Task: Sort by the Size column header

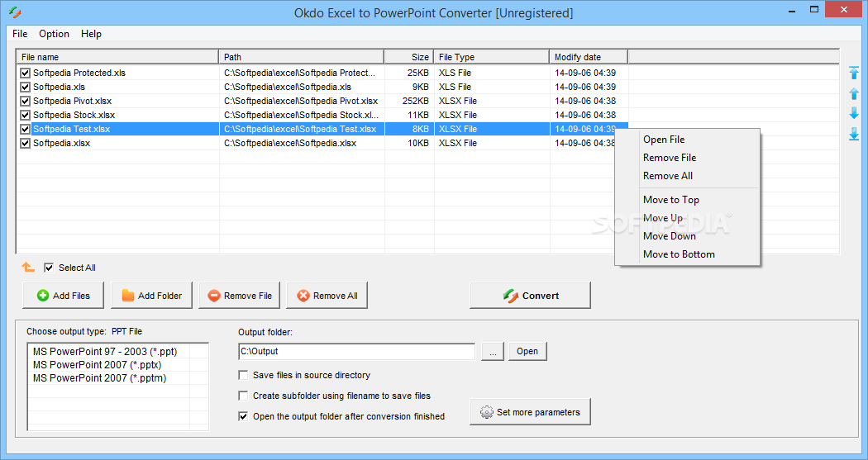Action: [409, 57]
